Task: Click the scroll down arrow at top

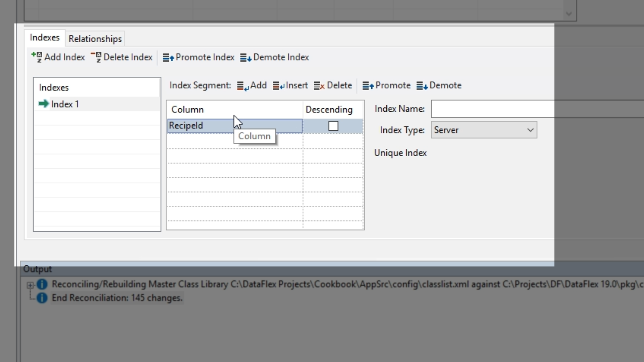Action: (569, 14)
